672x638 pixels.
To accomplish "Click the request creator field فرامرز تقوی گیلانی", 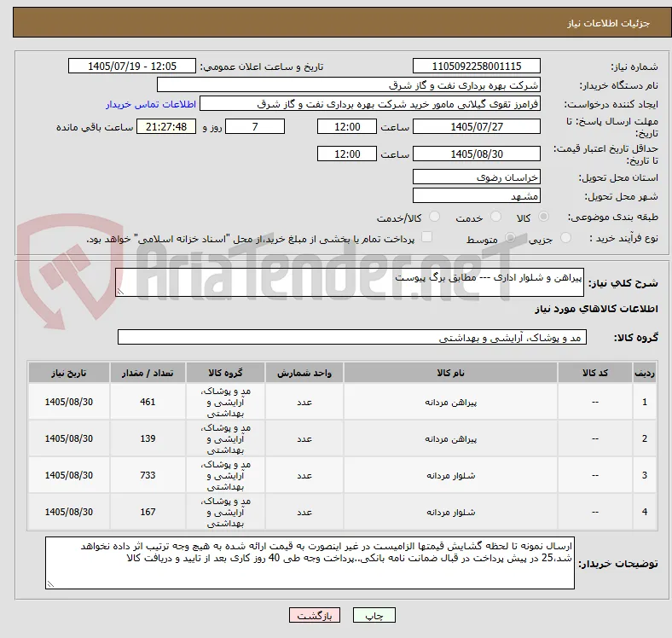I will pos(370,104).
